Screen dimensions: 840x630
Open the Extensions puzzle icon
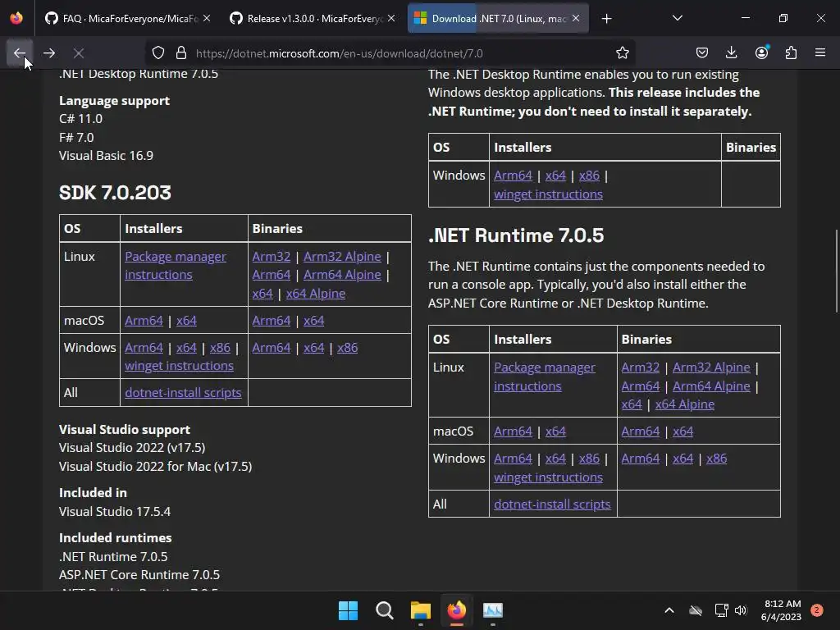click(791, 53)
